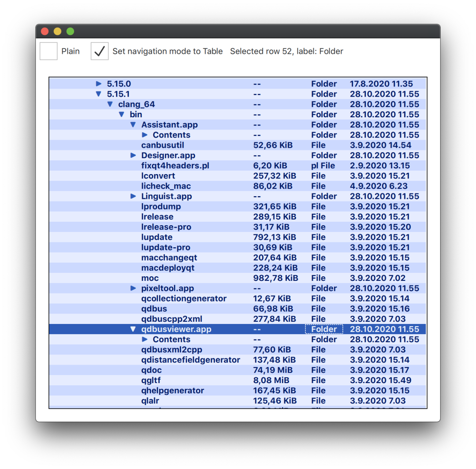Click the moc file name
Image resolution: width=476 pixels, height=469 pixels.
point(150,278)
